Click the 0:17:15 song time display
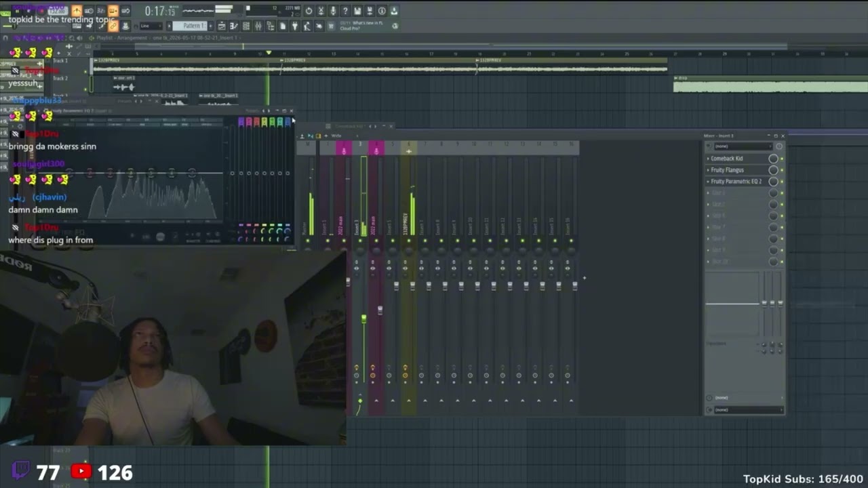Screen dimensions: 868x488 point(161,11)
